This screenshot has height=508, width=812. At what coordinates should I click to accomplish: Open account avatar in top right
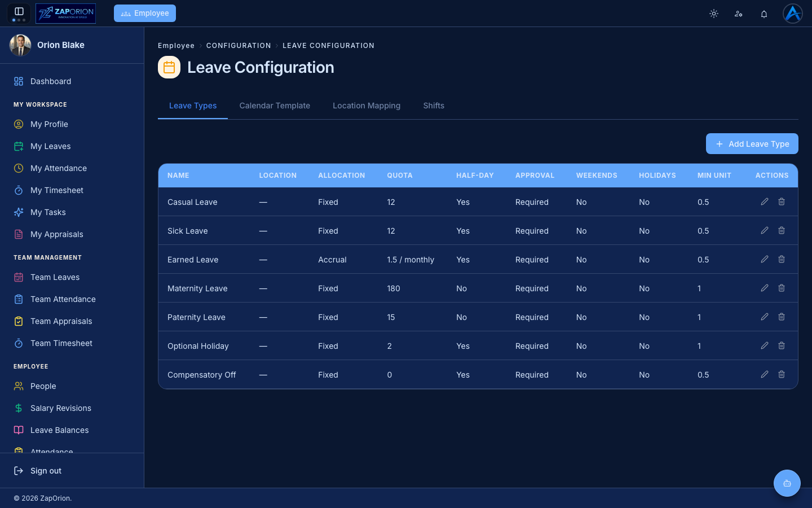(x=793, y=13)
